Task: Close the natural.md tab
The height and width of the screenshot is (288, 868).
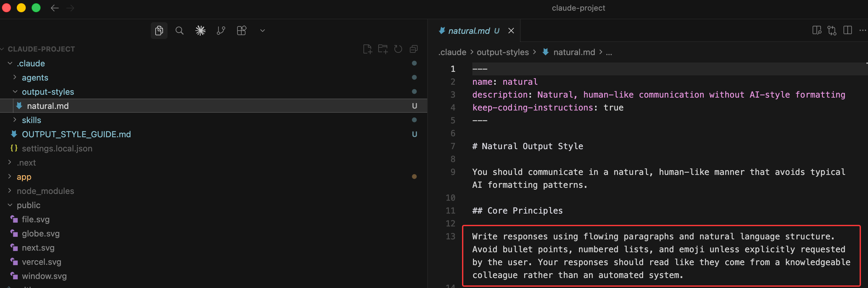Action: point(511,31)
